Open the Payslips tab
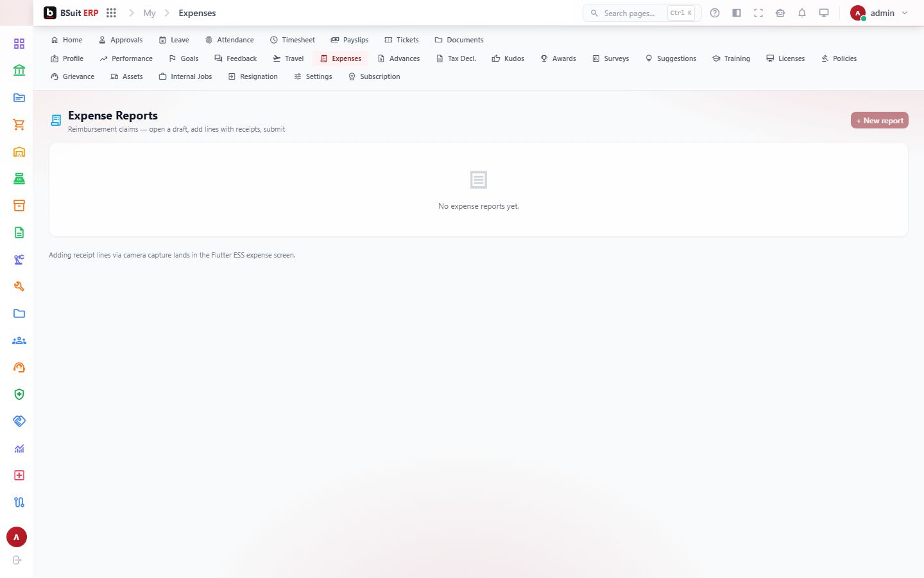The width and height of the screenshot is (924, 578). coord(350,40)
